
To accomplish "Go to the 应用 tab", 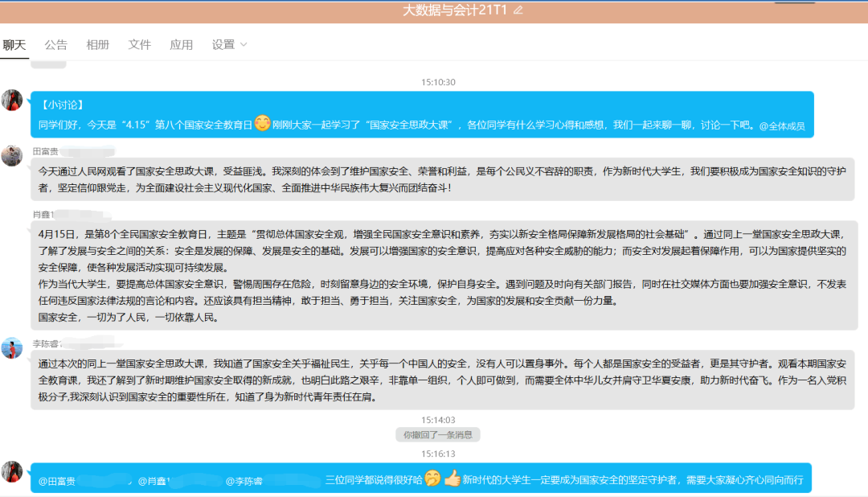I will [182, 45].
